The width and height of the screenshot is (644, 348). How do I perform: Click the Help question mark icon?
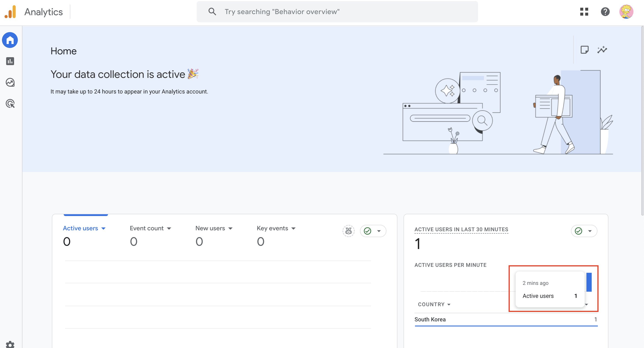coord(605,11)
